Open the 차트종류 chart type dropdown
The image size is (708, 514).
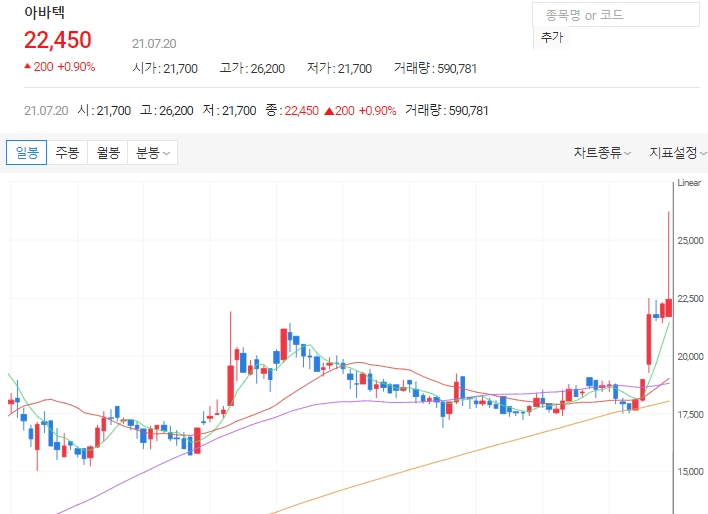(x=602, y=153)
